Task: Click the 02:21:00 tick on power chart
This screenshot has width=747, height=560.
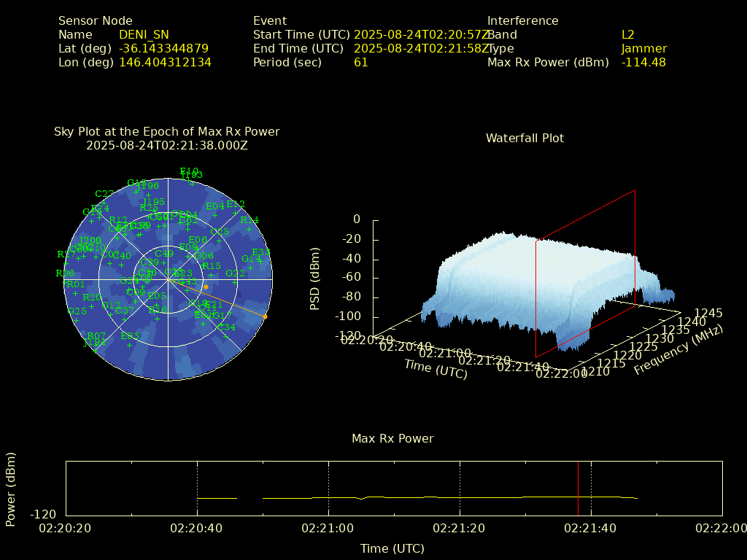Action: point(328,527)
